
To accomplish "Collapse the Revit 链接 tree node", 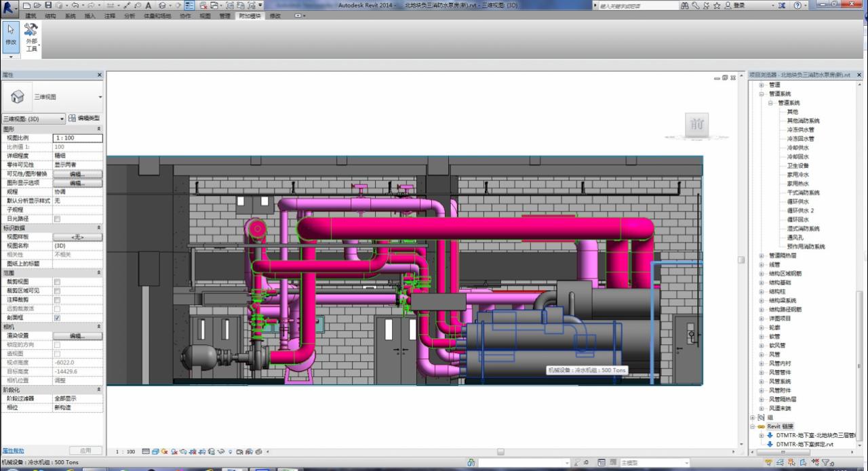I will pos(753,426).
